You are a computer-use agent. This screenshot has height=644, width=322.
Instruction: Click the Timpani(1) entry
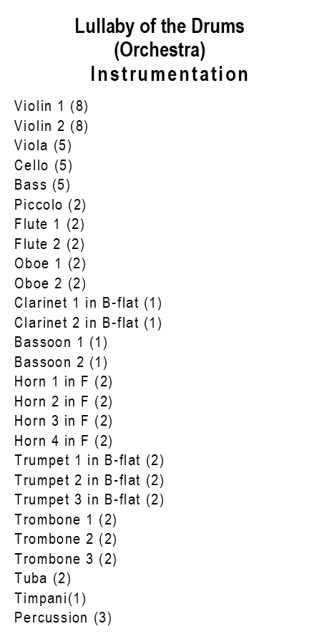[50, 598]
